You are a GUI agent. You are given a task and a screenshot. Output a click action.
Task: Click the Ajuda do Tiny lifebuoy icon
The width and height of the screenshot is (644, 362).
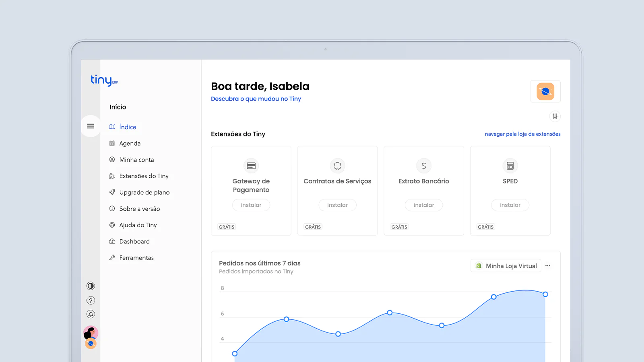[112, 225]
